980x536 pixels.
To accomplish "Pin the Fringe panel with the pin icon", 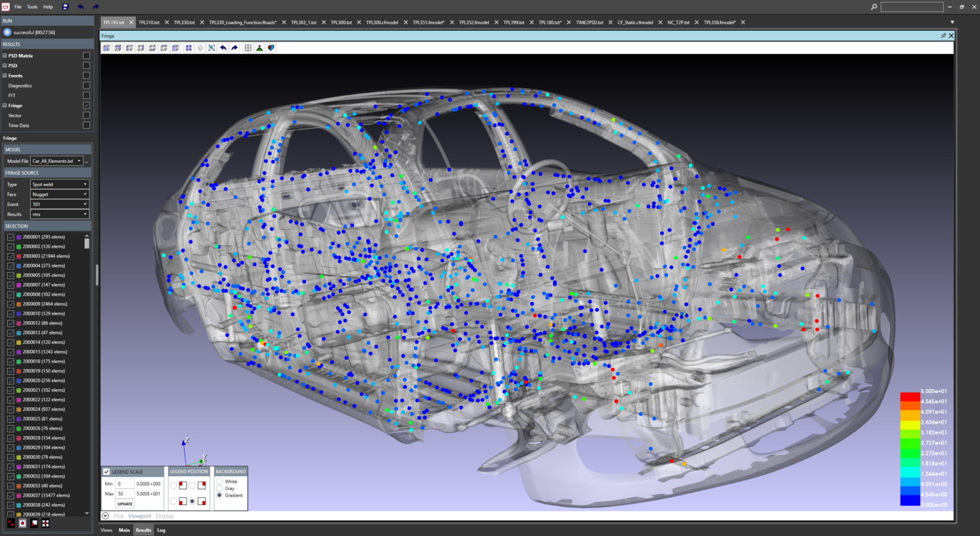I will pos(943,36).
